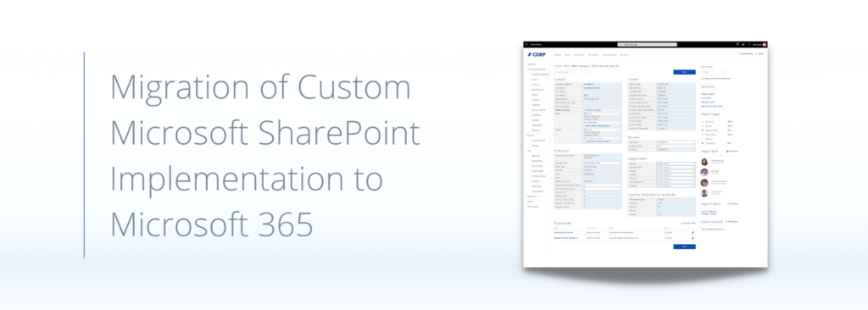Click pencil icon beside Add team
Viewport: 868px width, 310px height.
727,151
